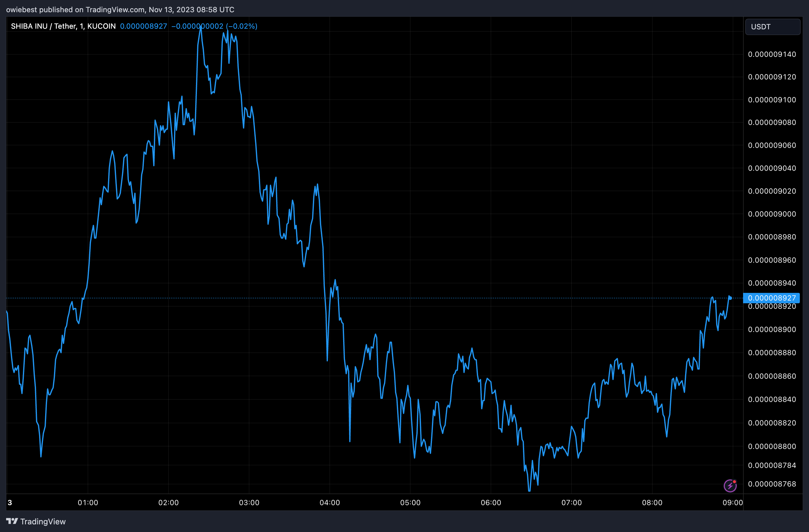Click the owiebest published header text

coord(120,9)
